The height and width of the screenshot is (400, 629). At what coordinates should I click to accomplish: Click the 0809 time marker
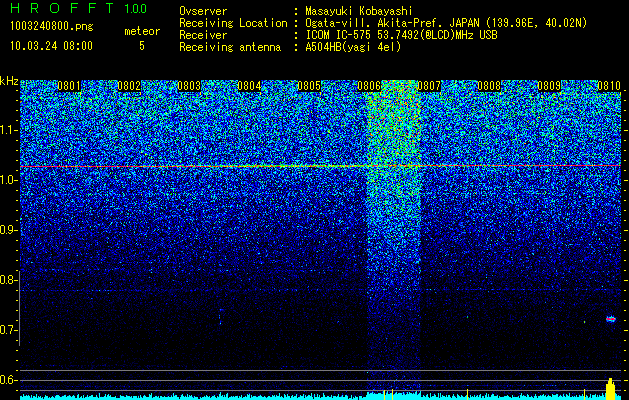549,86
